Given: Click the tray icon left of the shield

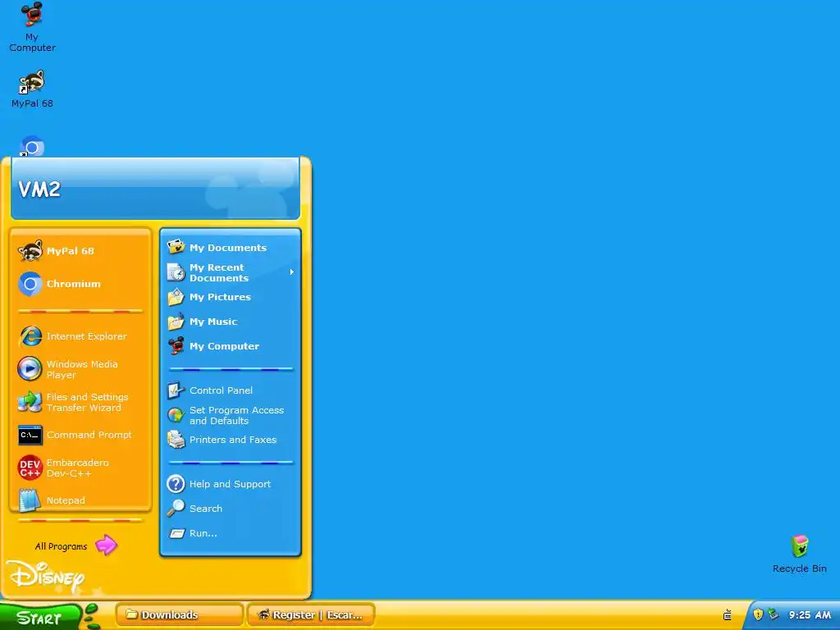Looking at the screenshot, I should (728, 614).
